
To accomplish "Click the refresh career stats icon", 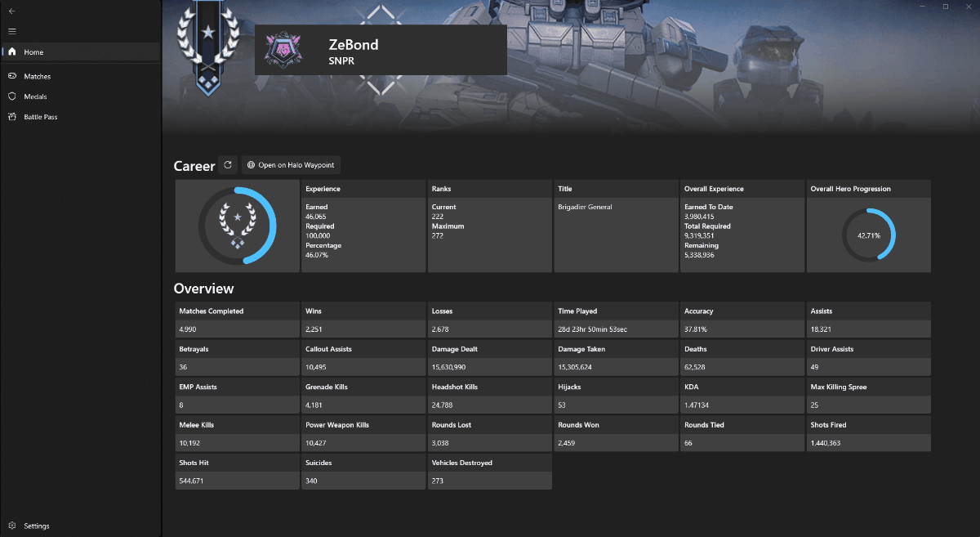I will (x=228, y=165).
